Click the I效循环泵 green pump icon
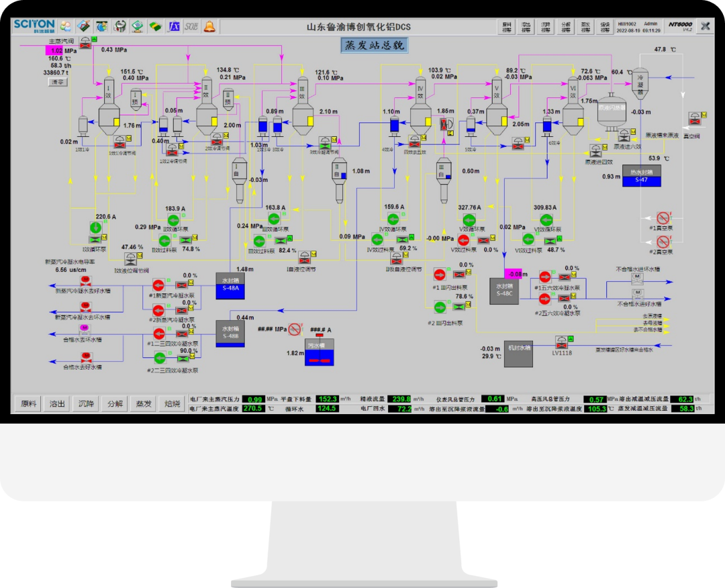This screenshot has height=588, width=725. [x=95, y=228]
